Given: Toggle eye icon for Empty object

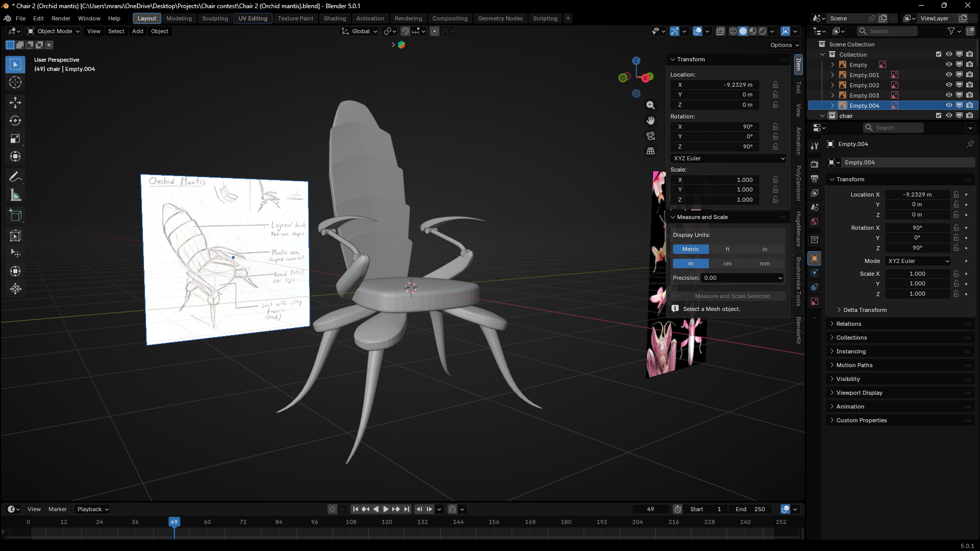Looking at the screenshot, I should 949,64.
